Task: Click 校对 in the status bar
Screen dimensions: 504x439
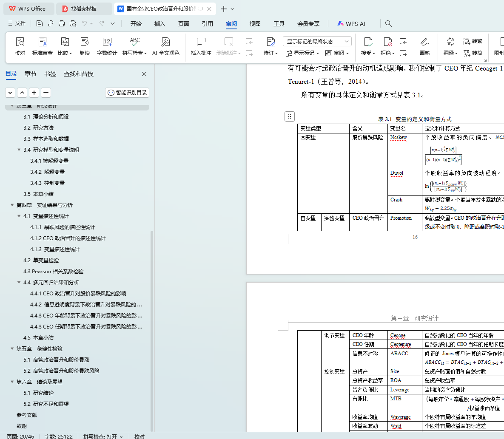Action: (140, 436)
